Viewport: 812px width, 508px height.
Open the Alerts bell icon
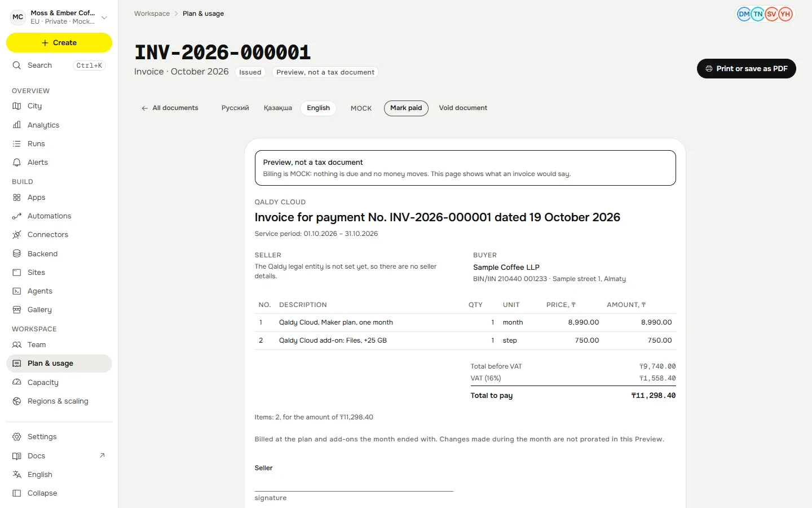[x=17, y=163]
